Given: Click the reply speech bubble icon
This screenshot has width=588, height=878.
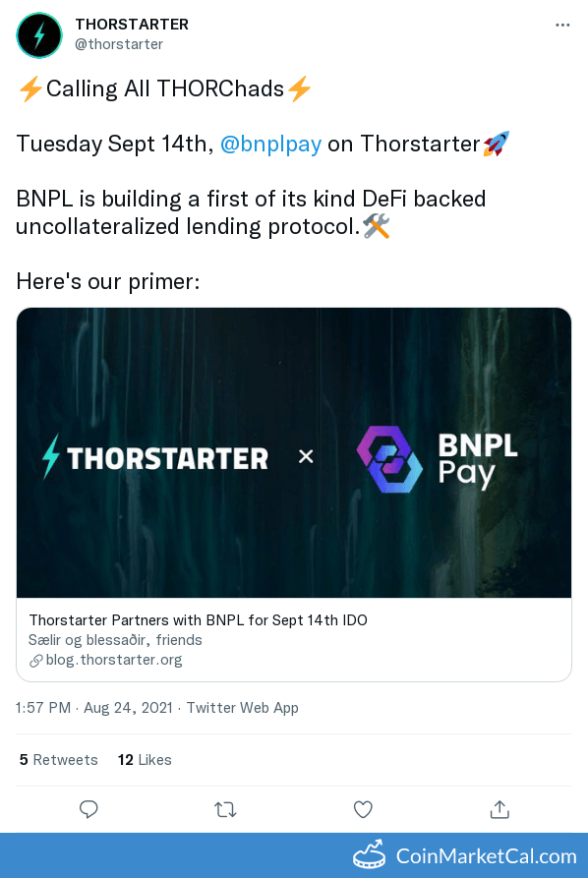Looking at the screenshot, I should point(88,809).
